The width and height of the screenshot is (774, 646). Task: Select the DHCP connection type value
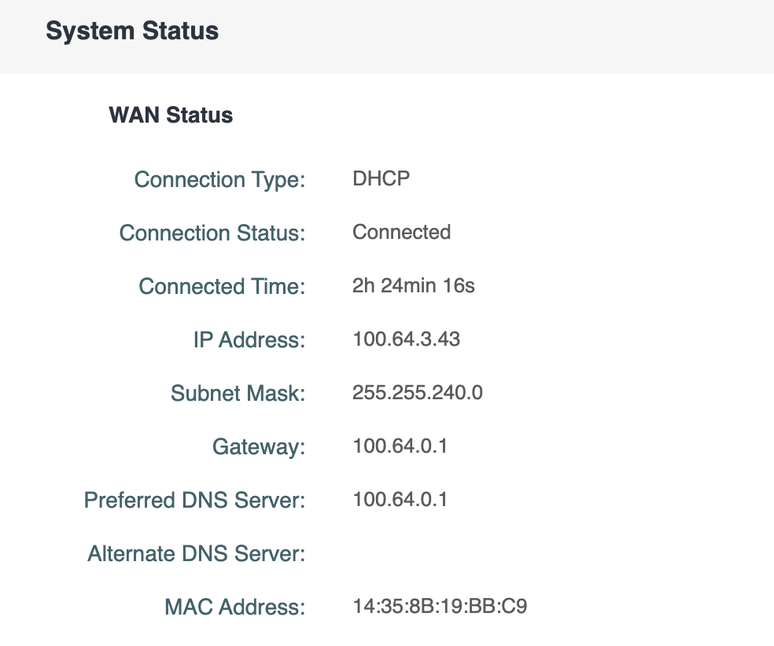(381, 179)
